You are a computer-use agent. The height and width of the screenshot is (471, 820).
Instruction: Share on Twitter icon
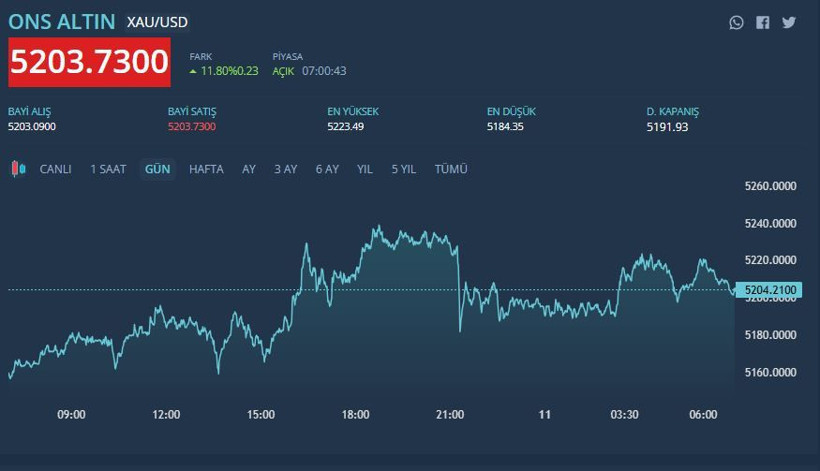[789, 22]
